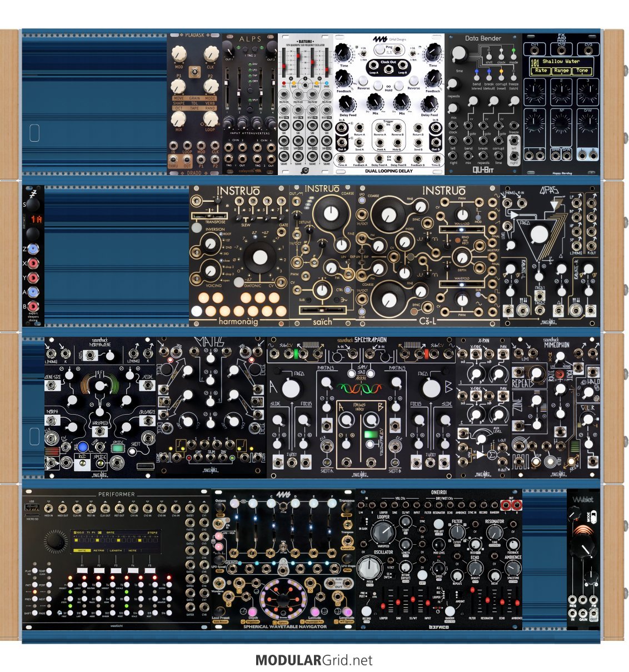
Task: Select the Range label on FX Aid display
Action: [561, 71]
